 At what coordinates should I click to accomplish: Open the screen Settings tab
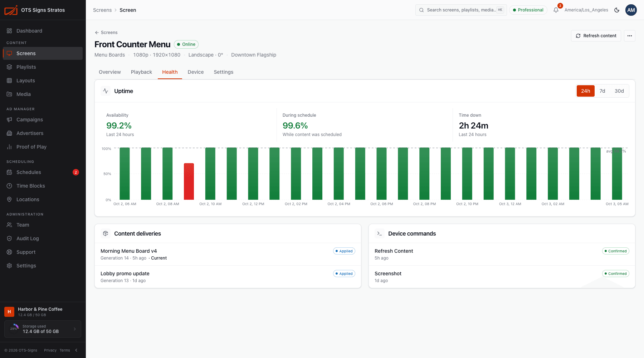[x=224, y=72]
